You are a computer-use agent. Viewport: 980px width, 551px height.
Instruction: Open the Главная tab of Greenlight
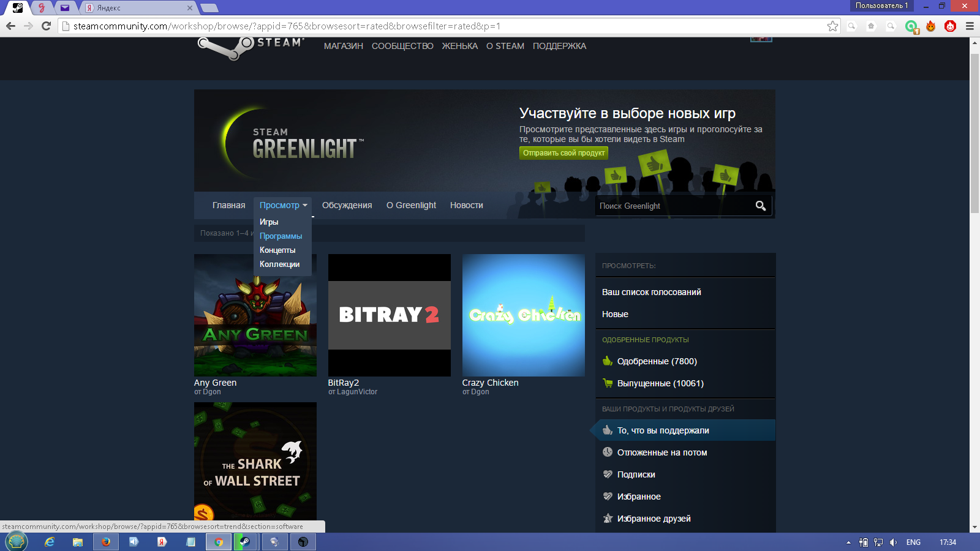point(228,205)
